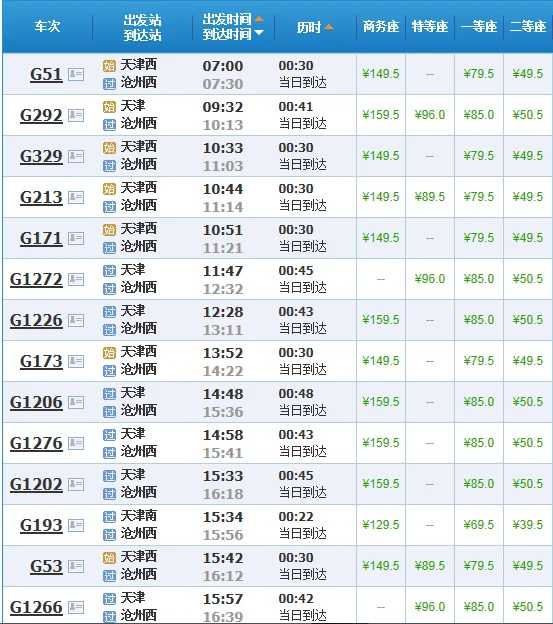The image size is (553, 624).
Task: Open the ID card icon beside G171
Action: [x=76, y=238]
